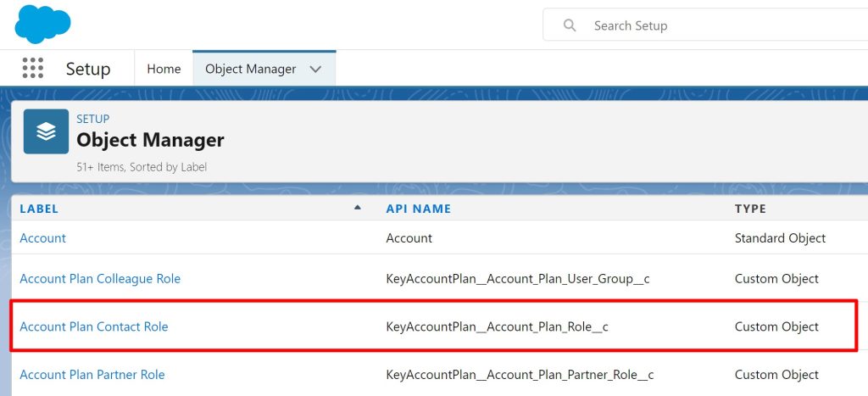Sort by the TYPE column header
Screen dimensions: 868x396
(750, 209)
